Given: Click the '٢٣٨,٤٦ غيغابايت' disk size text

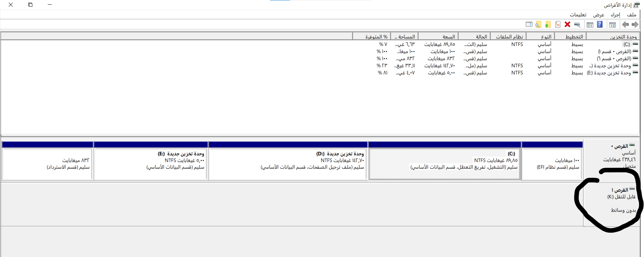Looking at the screenshot, I should 619,160.
